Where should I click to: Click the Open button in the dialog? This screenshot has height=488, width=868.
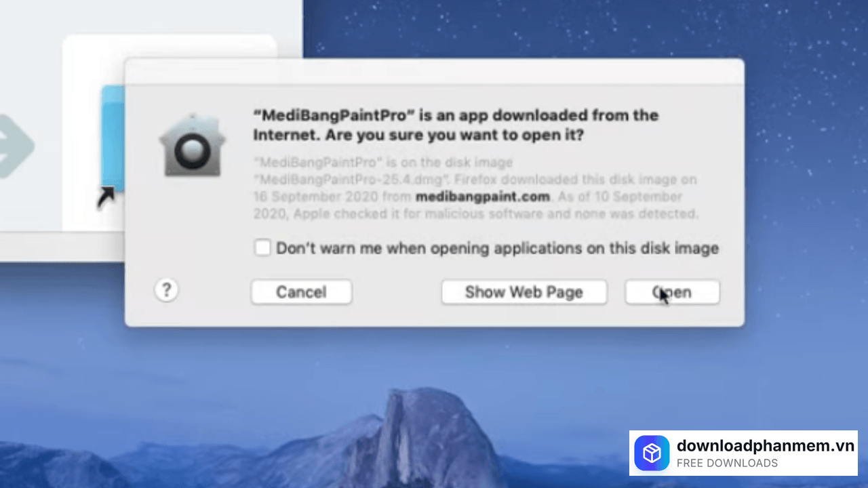click(x=672, y=292)
